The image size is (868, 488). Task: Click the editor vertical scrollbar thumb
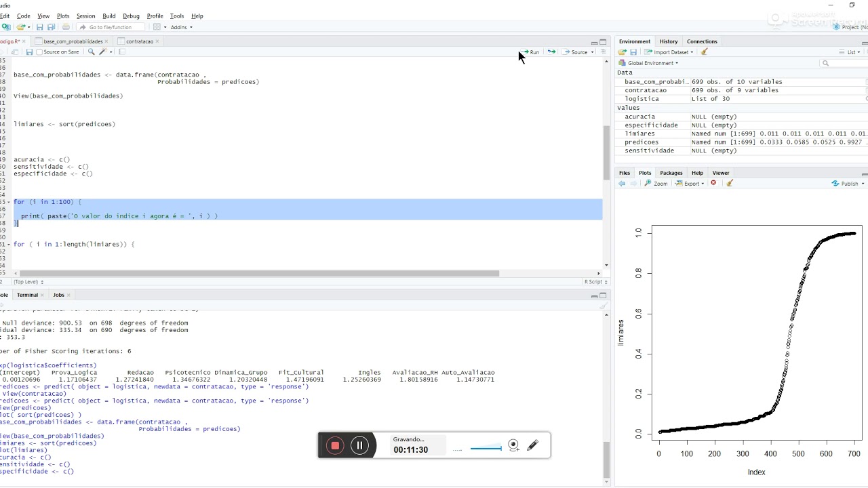click(x=606, y=152)
